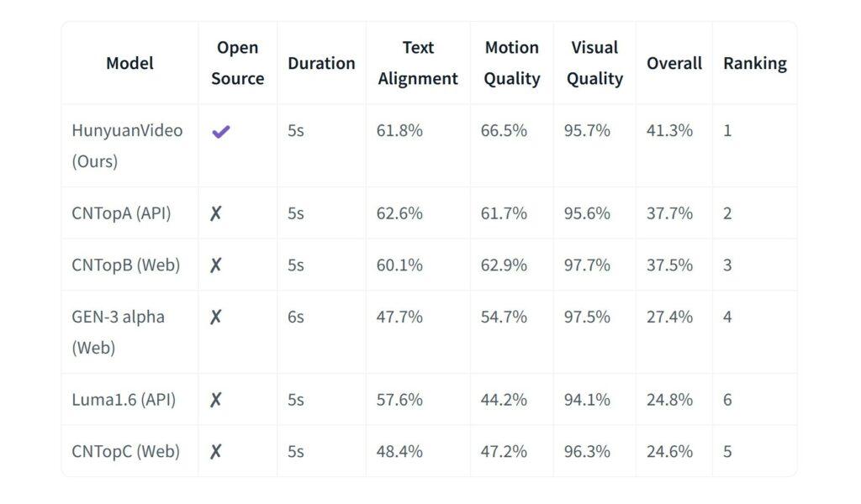
Task: Select the Text Alignment column header
Action: (x=418, y=63)
